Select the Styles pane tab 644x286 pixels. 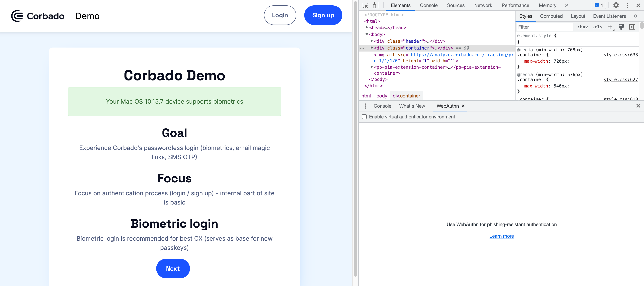[525, 16]
